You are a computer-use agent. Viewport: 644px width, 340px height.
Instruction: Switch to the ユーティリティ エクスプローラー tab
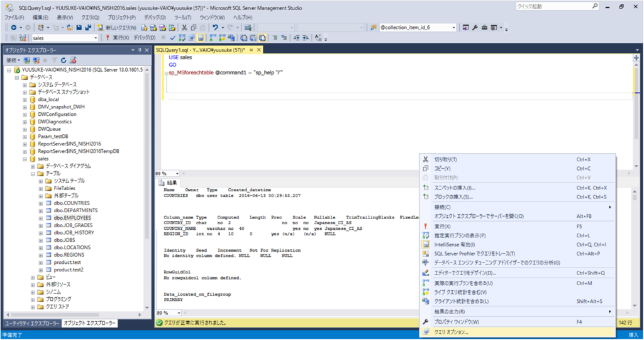tap(32, 324)
